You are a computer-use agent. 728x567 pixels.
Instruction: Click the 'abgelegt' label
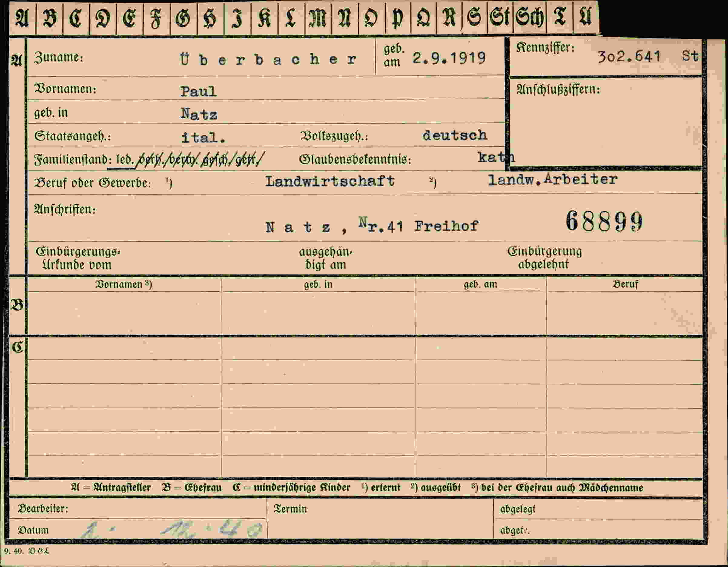click(518, 509)
